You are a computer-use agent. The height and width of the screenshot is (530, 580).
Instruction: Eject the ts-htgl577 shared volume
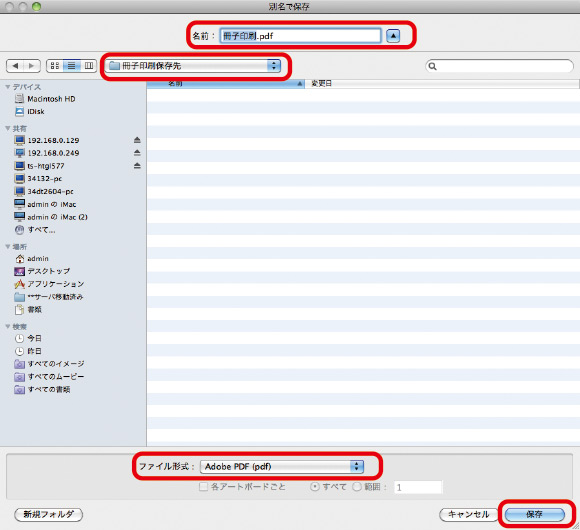[x=137, y=166]
